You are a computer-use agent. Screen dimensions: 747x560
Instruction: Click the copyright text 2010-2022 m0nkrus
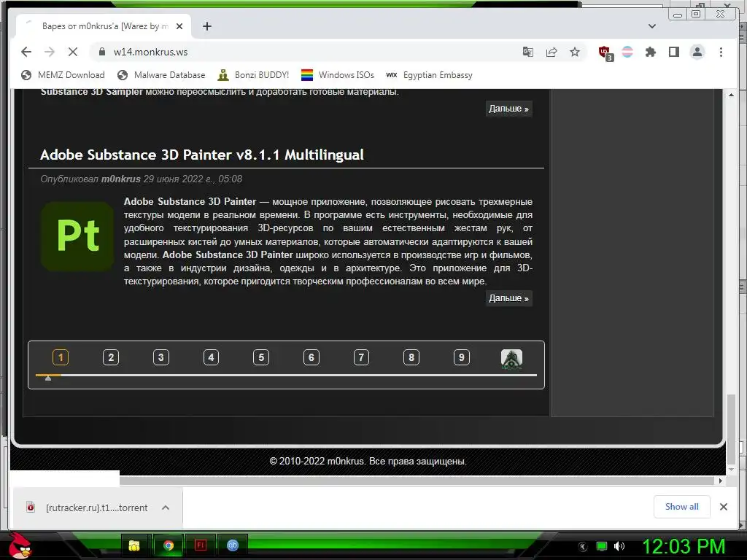[368, 461]
